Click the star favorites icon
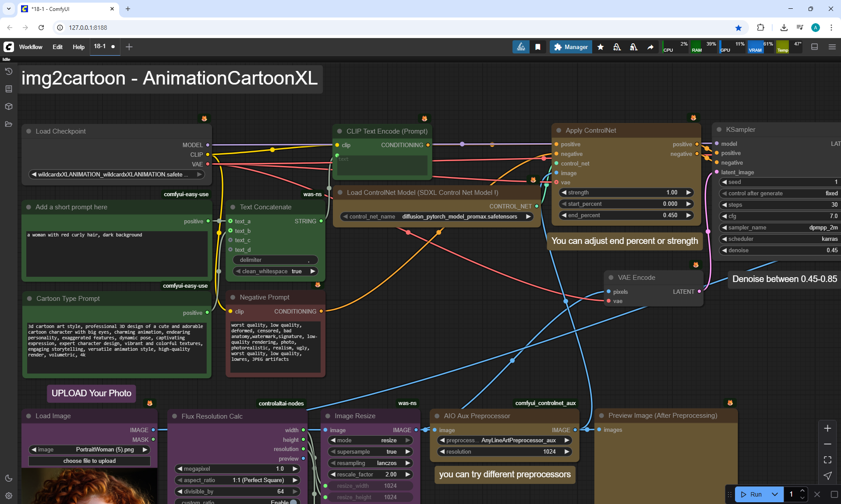The width and height of the screenshot is (841, 504). (x=601, y=47)
